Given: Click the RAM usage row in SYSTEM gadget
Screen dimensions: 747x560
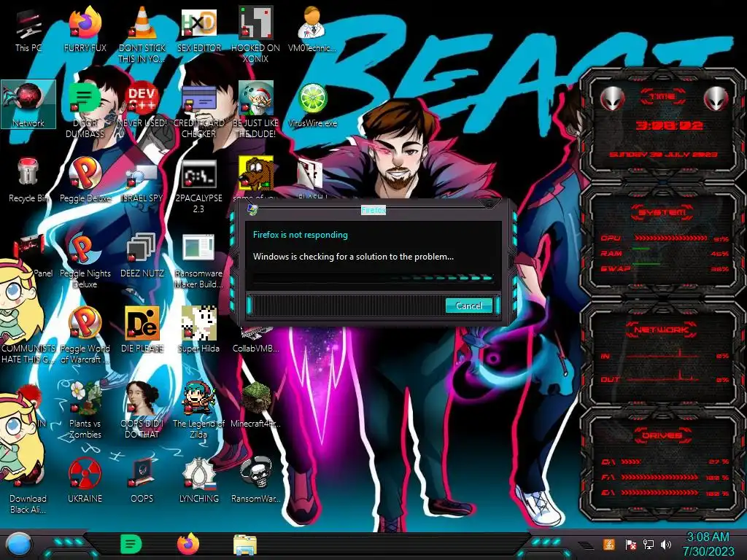Looking at the screenshot, I should pos(665,253).
